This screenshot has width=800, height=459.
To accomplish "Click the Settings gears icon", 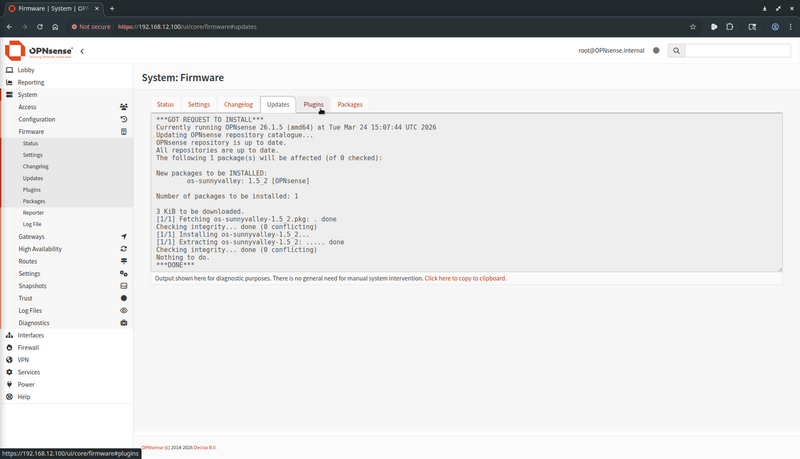I will 123,273.
